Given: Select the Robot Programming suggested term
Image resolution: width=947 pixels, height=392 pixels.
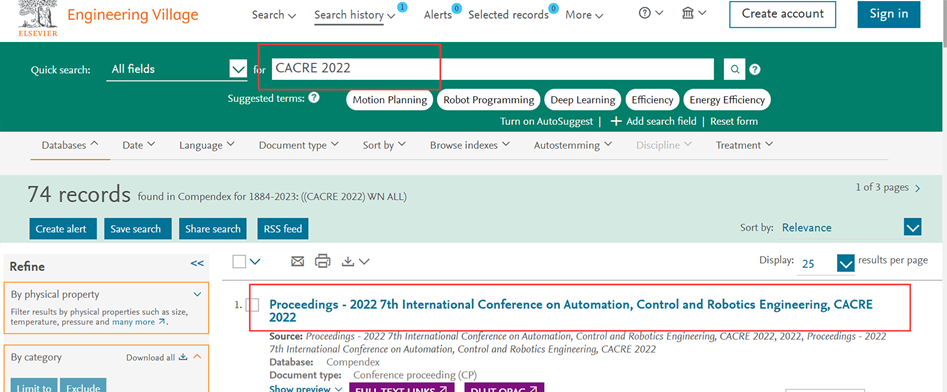Looking at the screenshot, I should [489, 100].
